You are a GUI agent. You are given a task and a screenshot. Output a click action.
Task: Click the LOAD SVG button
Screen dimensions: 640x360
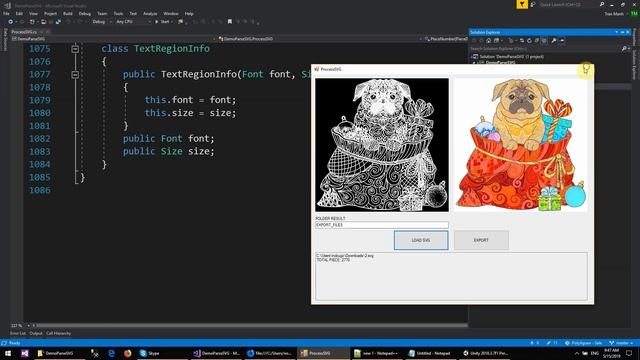click(x=421, y=240)
